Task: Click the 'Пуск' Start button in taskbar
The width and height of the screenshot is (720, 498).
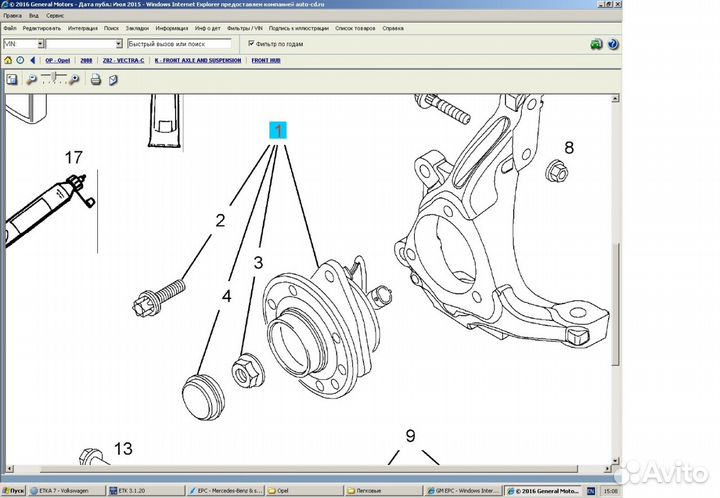Action: tap(14, 491)
